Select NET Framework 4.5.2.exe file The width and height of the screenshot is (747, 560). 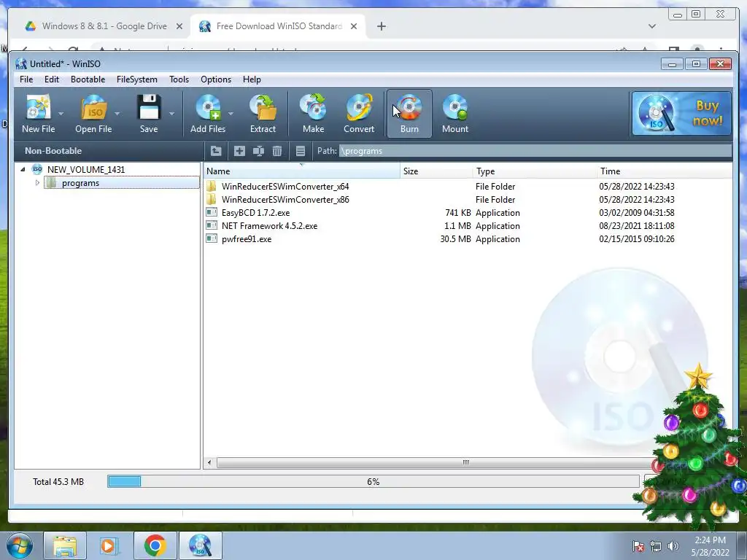[x=269, y=226]
